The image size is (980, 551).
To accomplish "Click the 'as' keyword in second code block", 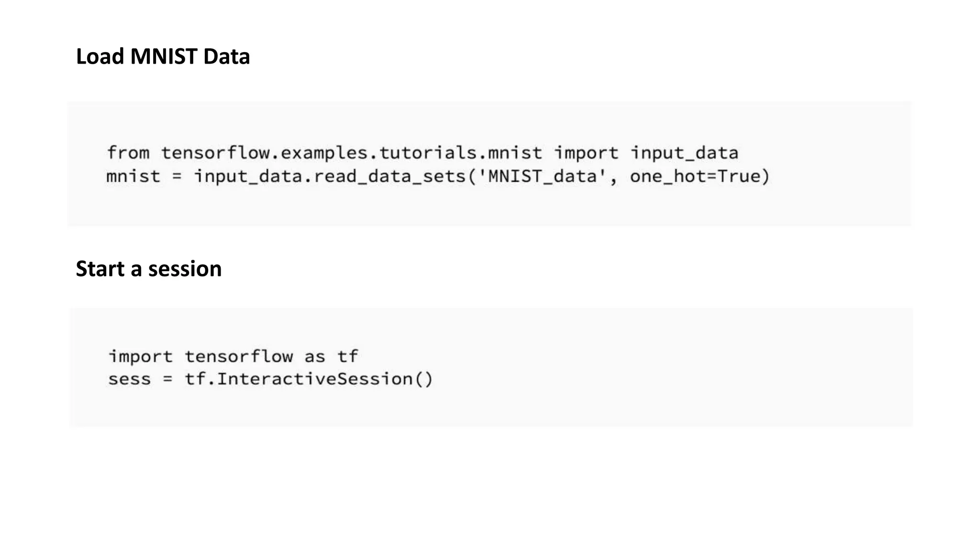I will [314, 356].
